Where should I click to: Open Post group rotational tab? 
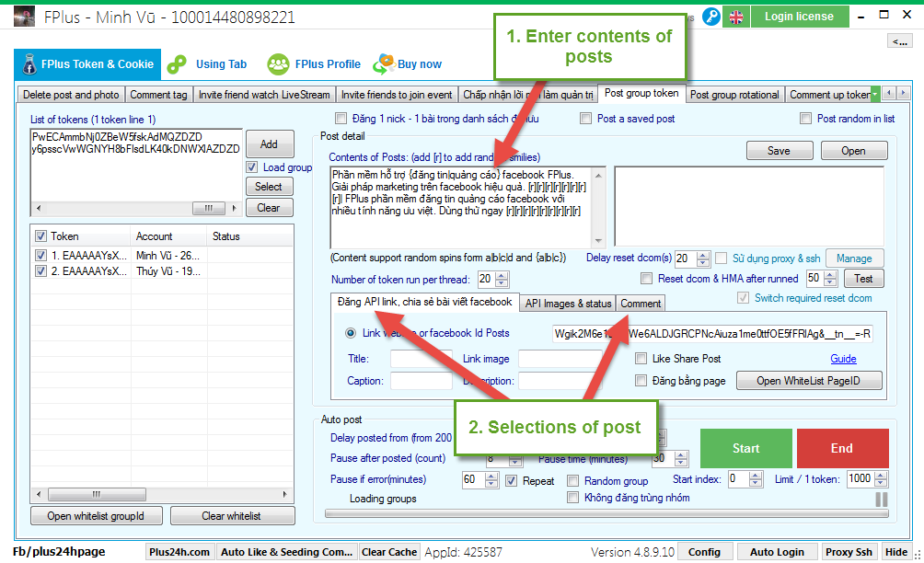pos(734,95)
